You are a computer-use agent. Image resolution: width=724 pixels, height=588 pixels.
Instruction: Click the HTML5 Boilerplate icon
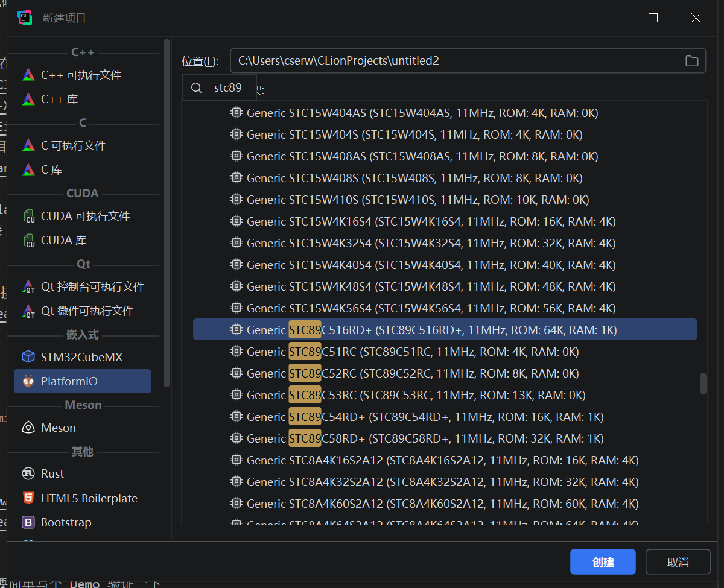click(28, 498)
